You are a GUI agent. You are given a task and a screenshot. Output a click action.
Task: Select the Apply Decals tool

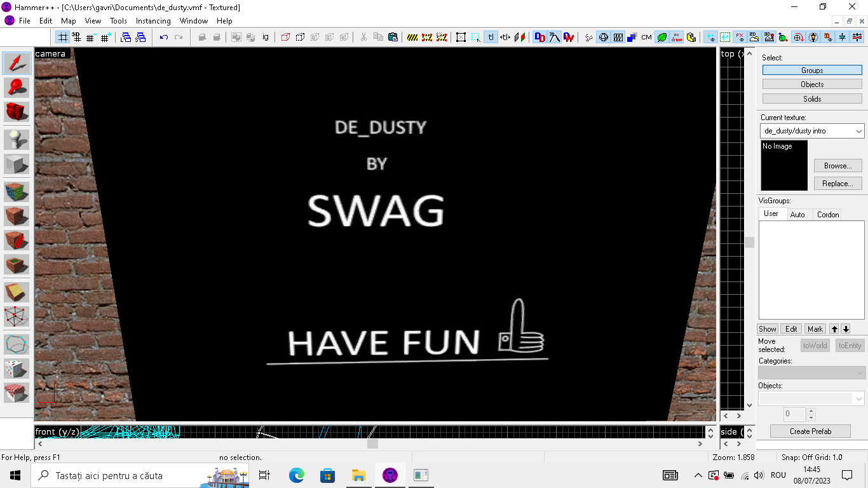pyautogui.click(x=17, y=240)
